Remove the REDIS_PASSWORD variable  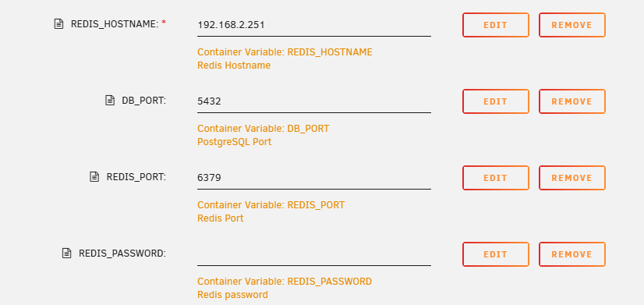[x=572, y=254]
